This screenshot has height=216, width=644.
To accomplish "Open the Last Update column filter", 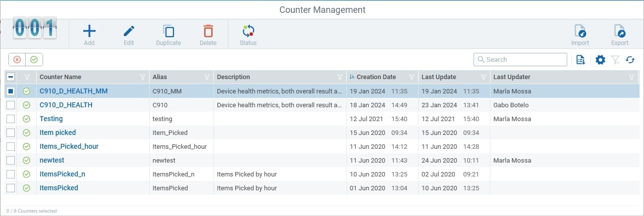I will point(483,77).
